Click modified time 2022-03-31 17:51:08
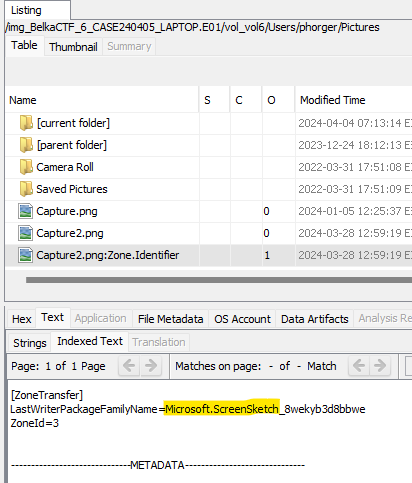The width and height of the screenshot is (412, 483). pyautogui.click(x=355, y=167)
